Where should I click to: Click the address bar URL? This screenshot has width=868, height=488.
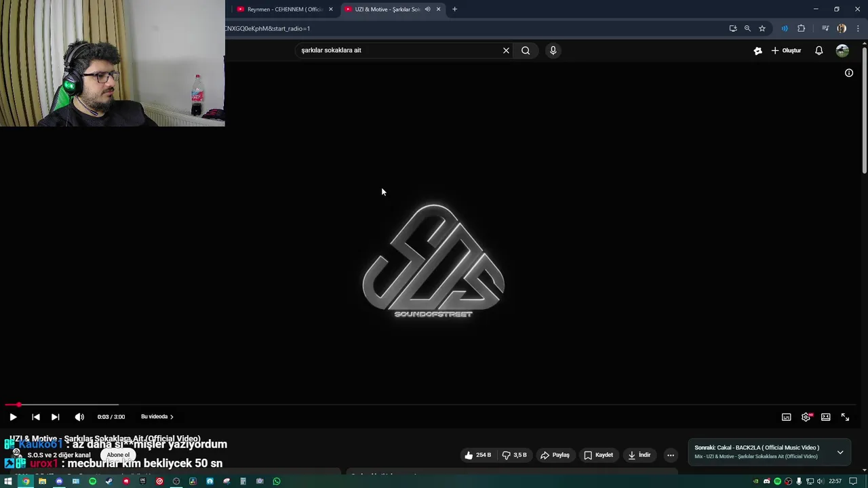[267, 28]
